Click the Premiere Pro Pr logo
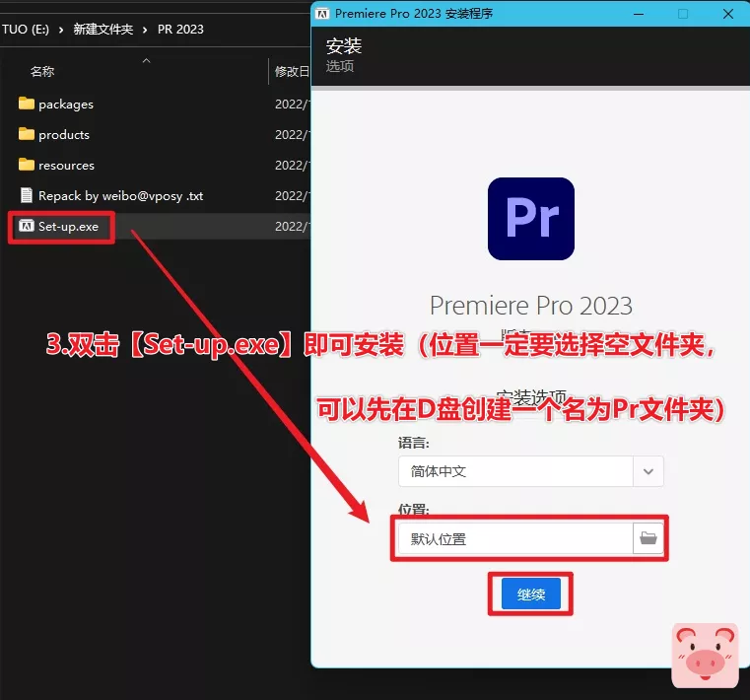Viewport: 750px width, 700px height. 531,219
